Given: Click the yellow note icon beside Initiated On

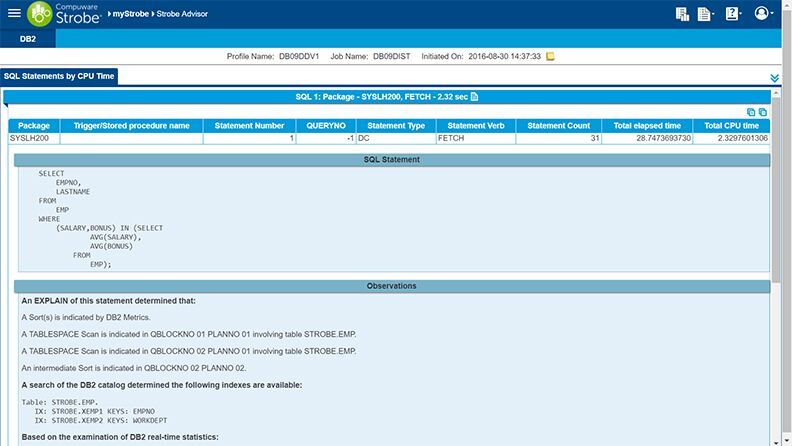Looking at the screenshot, I should [x=550, y=57].
